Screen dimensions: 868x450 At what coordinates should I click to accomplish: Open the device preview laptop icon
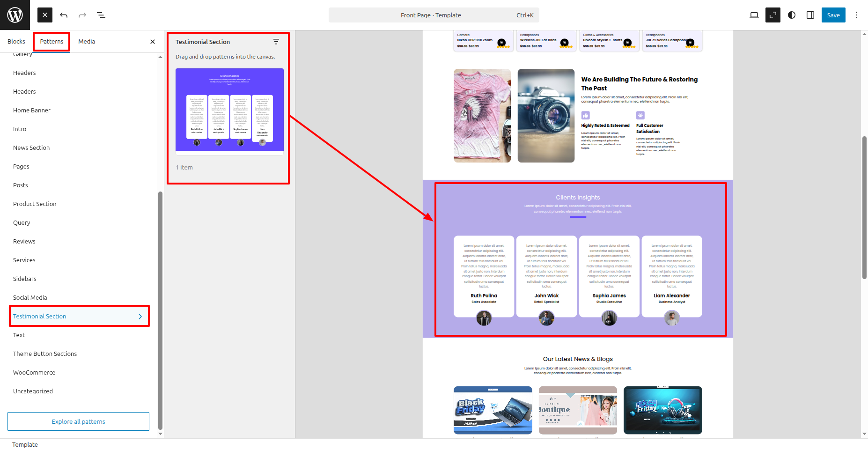pyautogui.click(x=754, y=15)
